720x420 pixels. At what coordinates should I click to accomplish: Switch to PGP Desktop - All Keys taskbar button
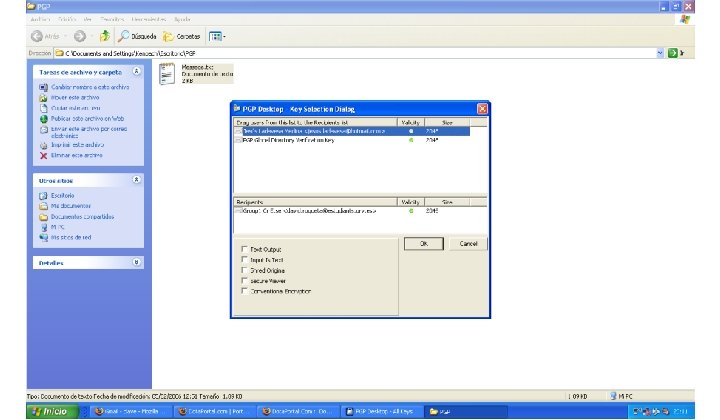point(381,411)
